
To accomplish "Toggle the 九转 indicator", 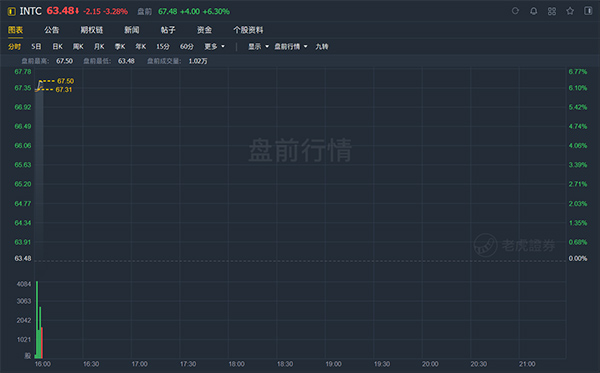I will [321, 46].
